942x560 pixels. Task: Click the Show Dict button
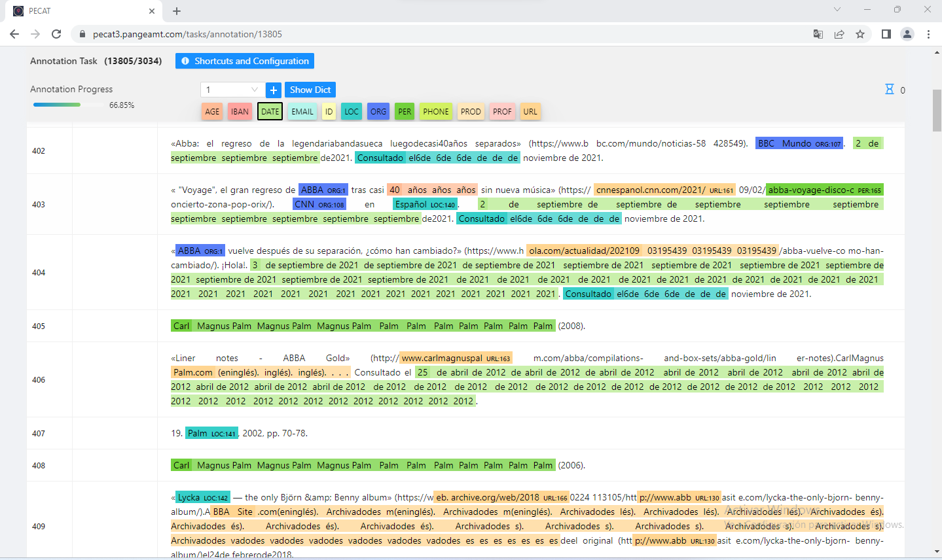pos(310,90)
